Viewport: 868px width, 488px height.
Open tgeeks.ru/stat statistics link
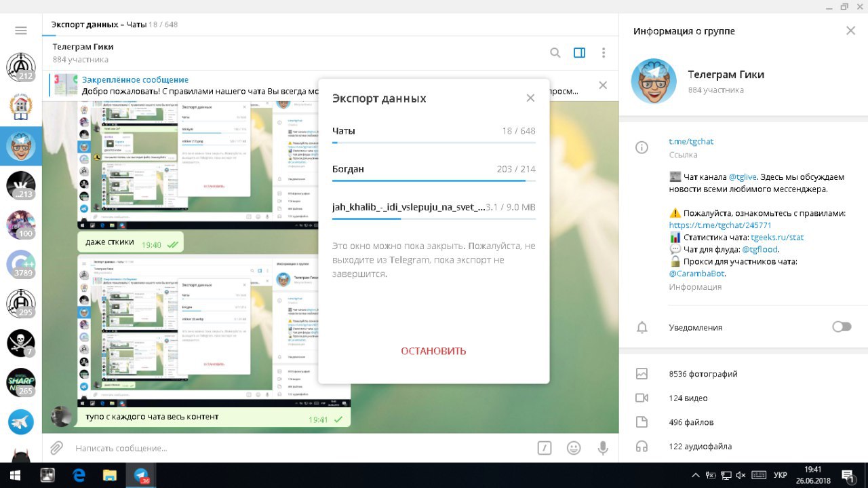pos(777,238)
